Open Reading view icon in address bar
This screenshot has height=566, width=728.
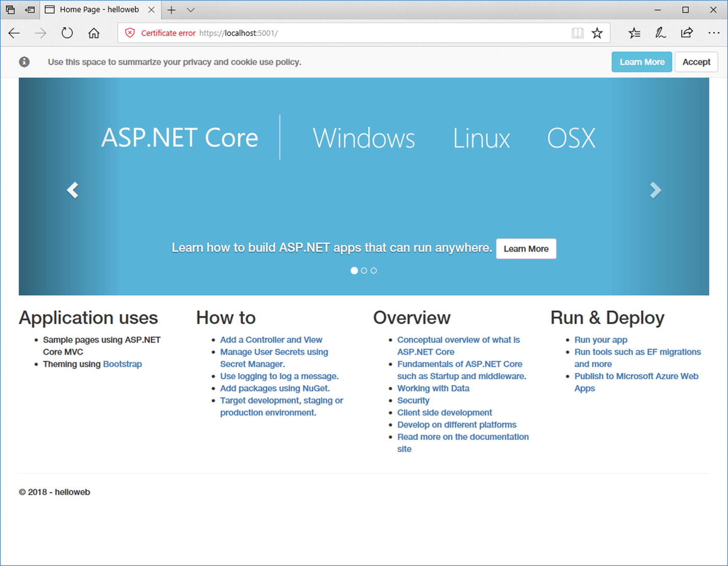[x=577, y=33]
